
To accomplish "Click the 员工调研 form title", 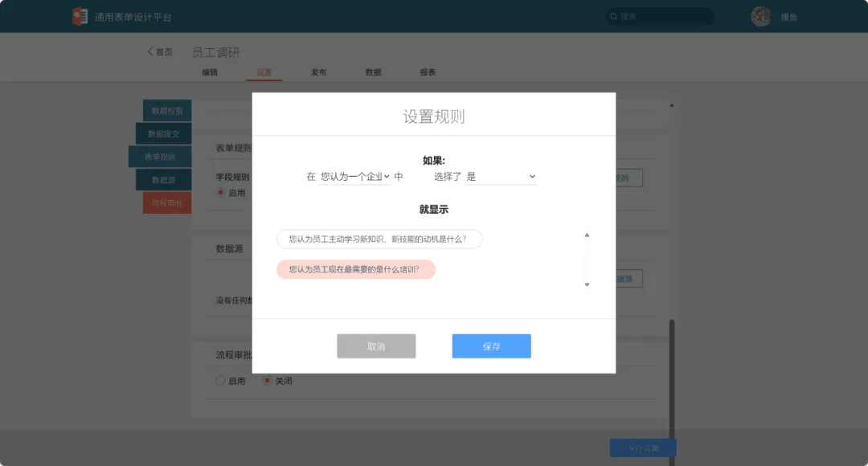I will point(216,52).
